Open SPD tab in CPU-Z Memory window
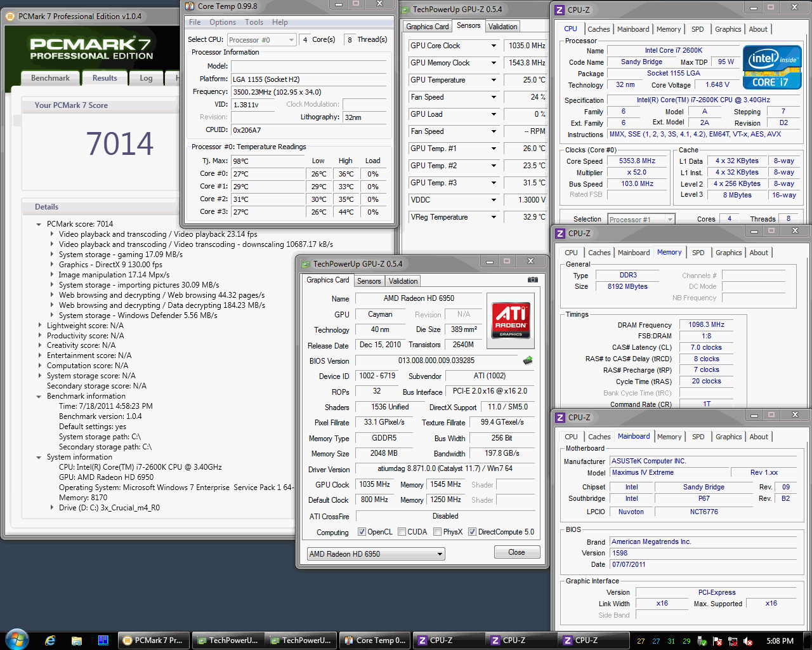812x650 pixels. tap(698, 253)
